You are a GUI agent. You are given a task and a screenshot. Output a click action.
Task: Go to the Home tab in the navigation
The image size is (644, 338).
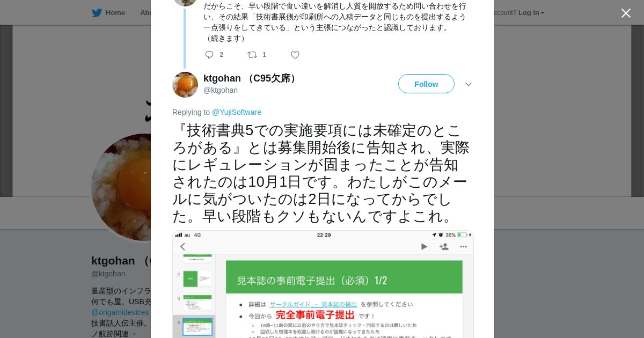[x=108, y=13]
